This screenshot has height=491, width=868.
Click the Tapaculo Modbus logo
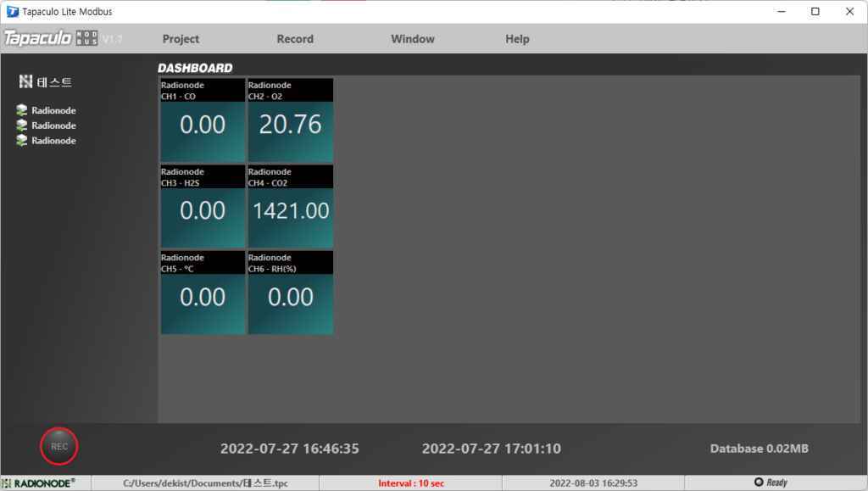pyautogui.click(x=51, y=38)
